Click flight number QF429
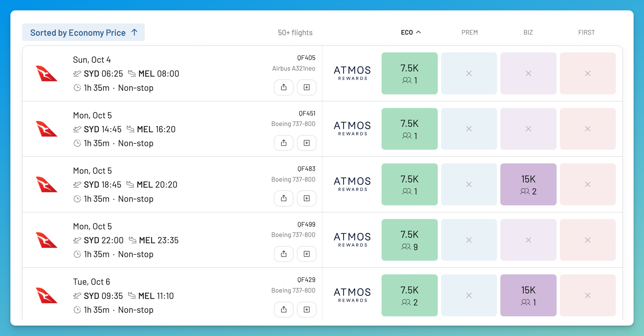Image resolution: width=644 pixels, height=336 pixels. [x=306, y=280]
